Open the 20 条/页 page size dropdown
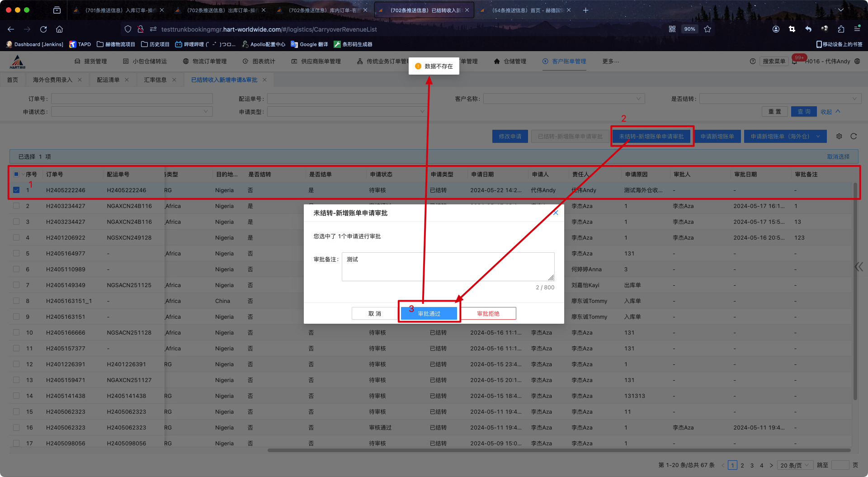This screenshot has height=477, width=868. tap(794, 465)
